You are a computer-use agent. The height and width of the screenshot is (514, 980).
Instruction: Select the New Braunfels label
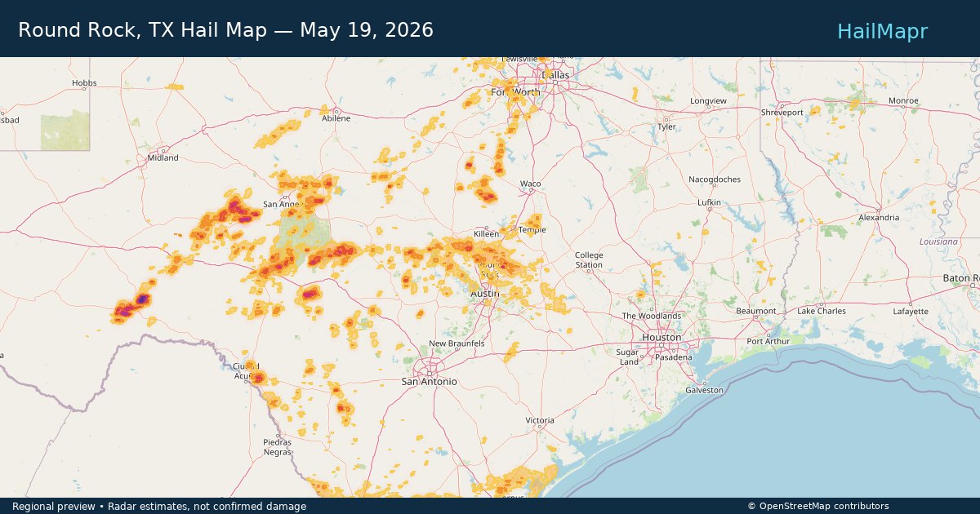click(x=457, y=343)
